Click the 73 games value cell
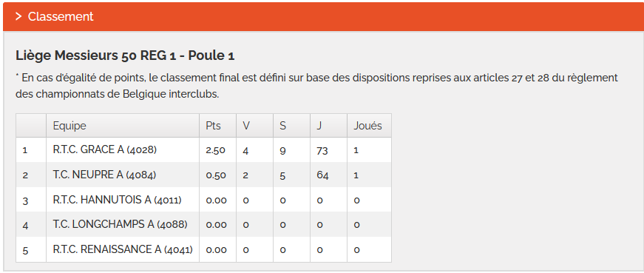The width and height of the screenshot is (644, 273). pos(322,151)
